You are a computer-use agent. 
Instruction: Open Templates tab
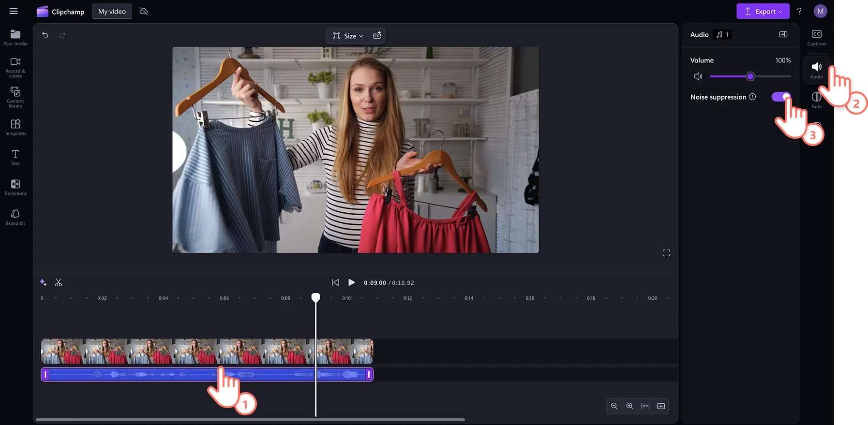coord(15,127)
